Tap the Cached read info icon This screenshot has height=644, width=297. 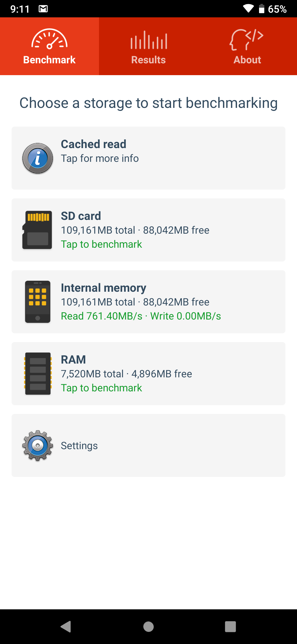point(38,158)
